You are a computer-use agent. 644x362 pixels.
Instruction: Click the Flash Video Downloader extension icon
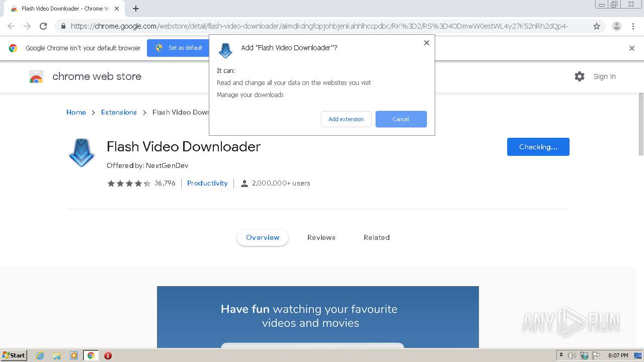[x=82, y=153]
